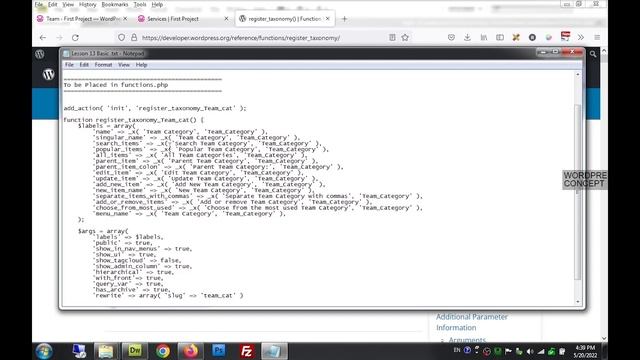
Task: Click the Save to Pocket icon
Action: [x=451, y=38]
